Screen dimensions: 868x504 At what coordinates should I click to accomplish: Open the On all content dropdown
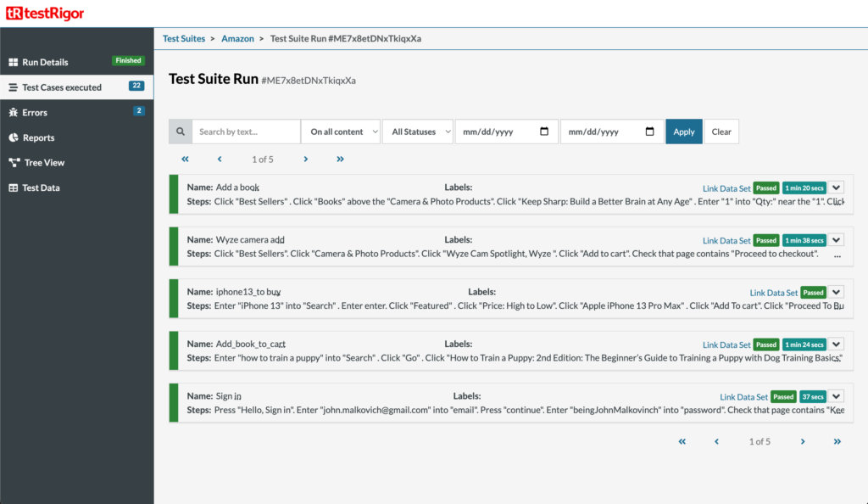[x=341, y=132]
